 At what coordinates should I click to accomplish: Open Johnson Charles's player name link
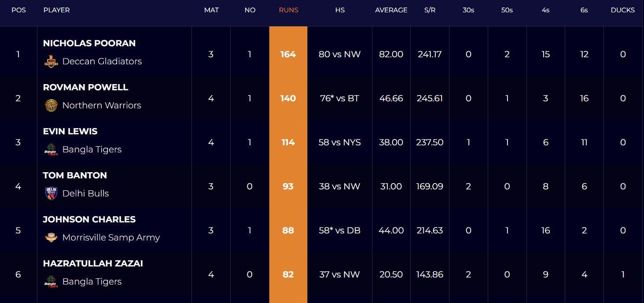89,219
